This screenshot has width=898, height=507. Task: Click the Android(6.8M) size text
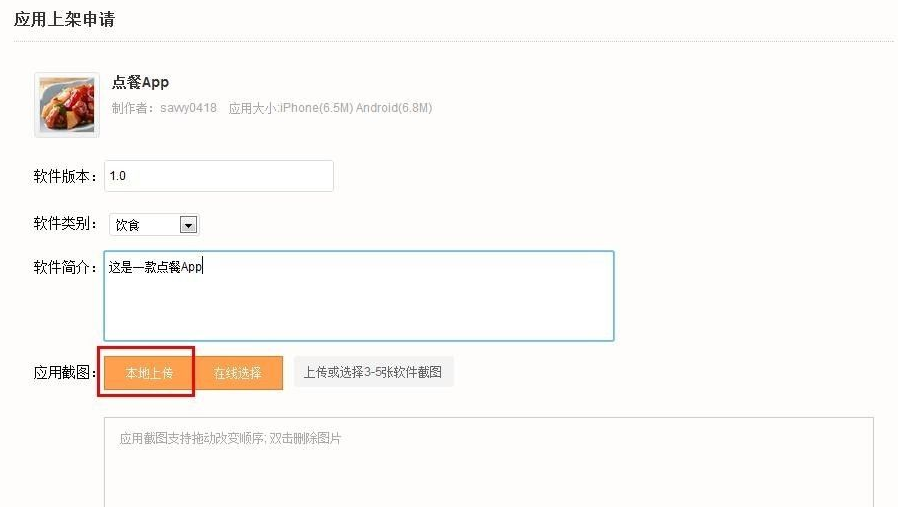click(x=394, y=108)
